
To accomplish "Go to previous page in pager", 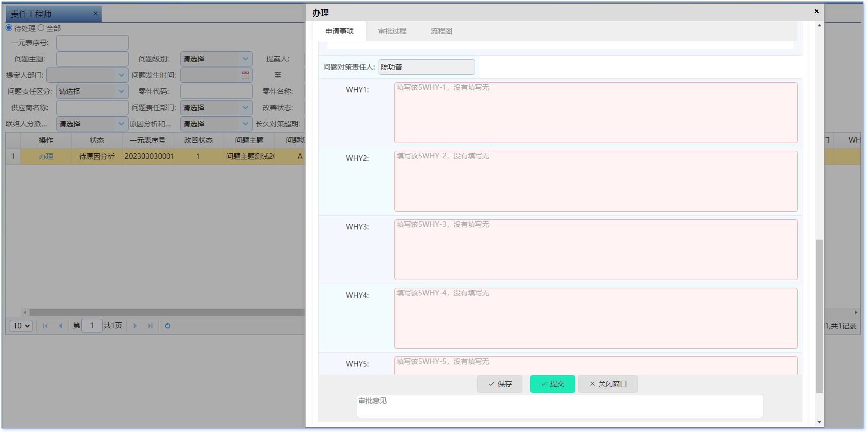I will [60, 326].
